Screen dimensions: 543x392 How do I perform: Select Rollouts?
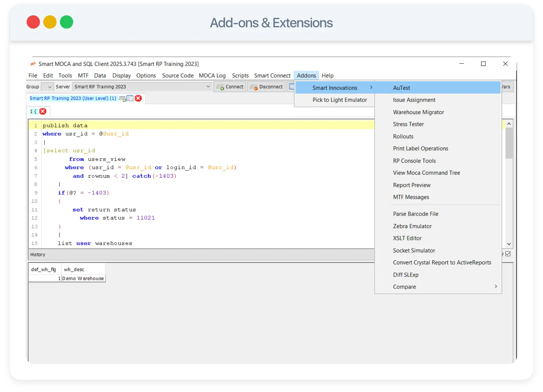click(438, 136)
